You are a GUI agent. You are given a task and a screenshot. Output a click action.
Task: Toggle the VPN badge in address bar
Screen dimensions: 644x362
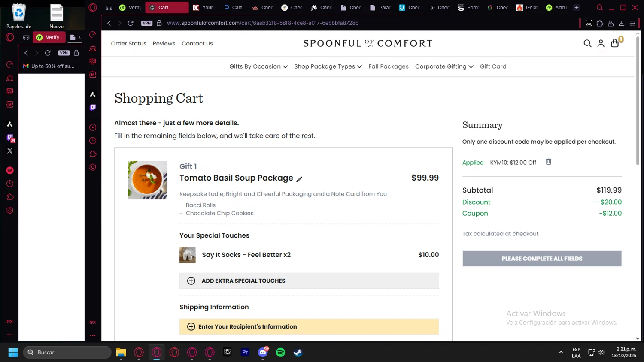tap(147, 23)
